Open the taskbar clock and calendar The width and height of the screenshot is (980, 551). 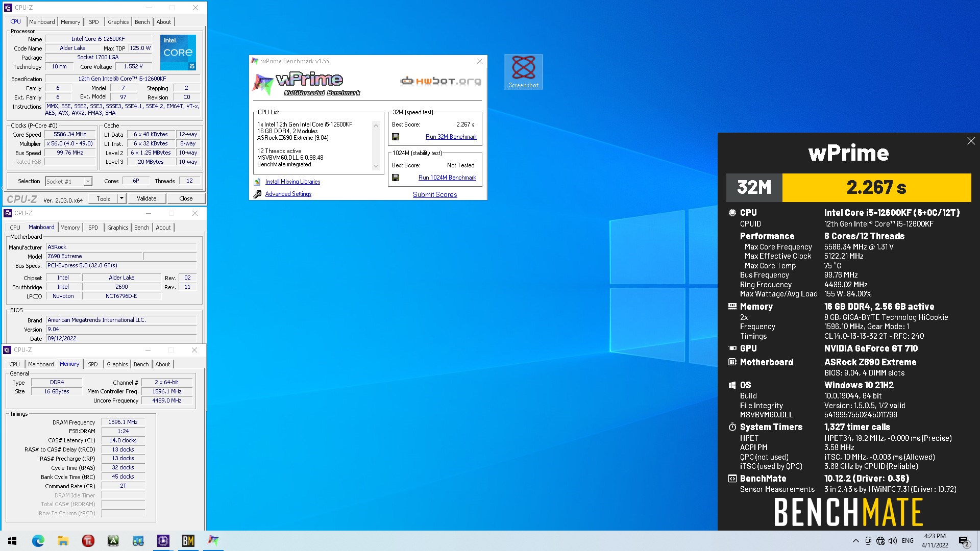[935, 541]
